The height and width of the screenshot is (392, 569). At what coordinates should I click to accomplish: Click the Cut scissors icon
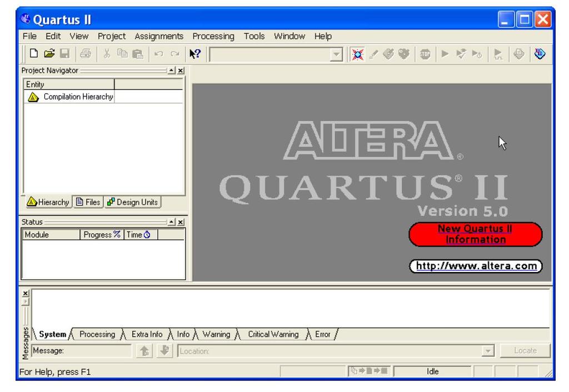[x=107, y=54]
